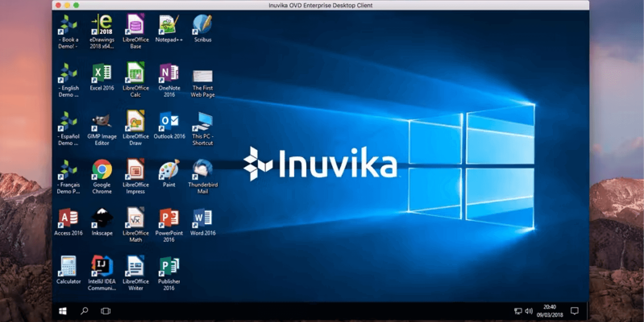Open Scribus desktop shortcut
Image resolution: width=644 pixels, height=322 pixels.
[203, 29]
